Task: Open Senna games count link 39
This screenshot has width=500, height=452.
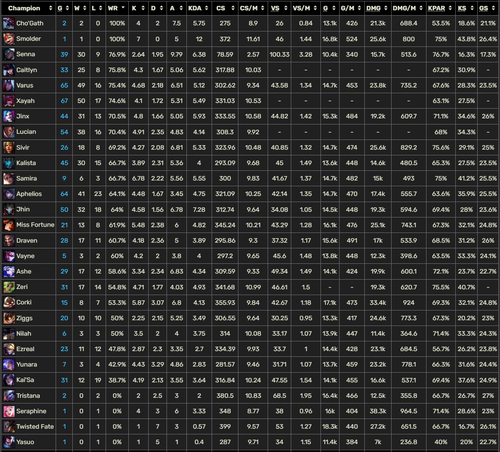Action: [64, 54]
